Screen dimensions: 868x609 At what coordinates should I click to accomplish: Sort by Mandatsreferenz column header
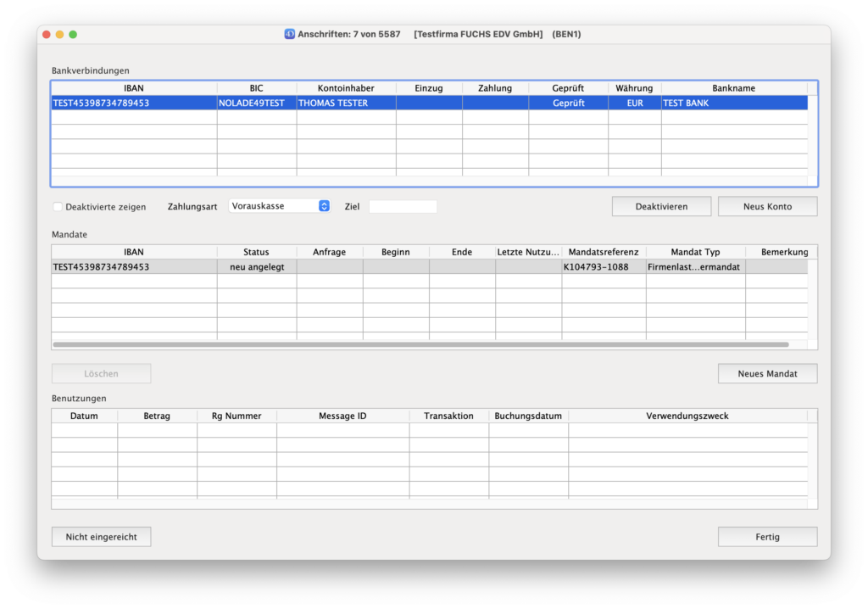[603, 252]
